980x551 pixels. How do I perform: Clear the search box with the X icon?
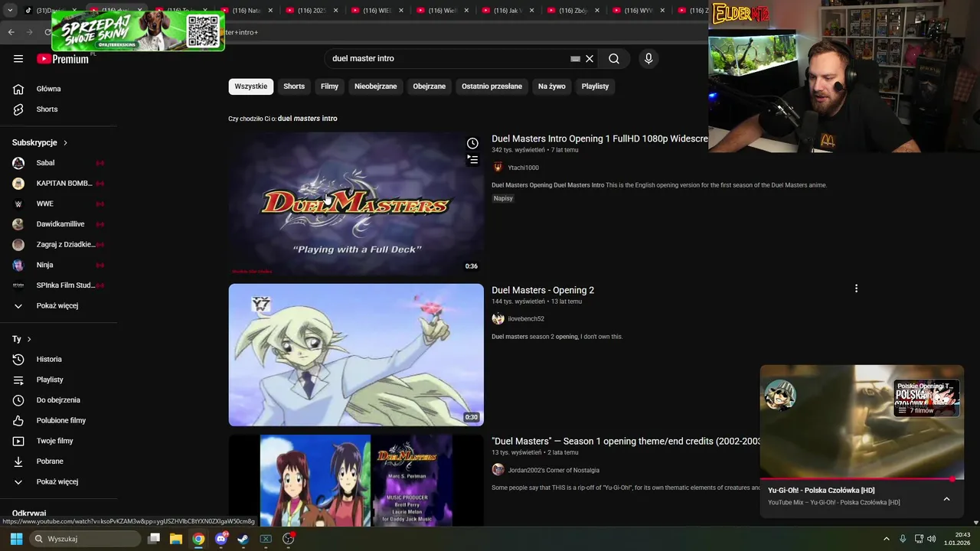[x=590, y=58]
